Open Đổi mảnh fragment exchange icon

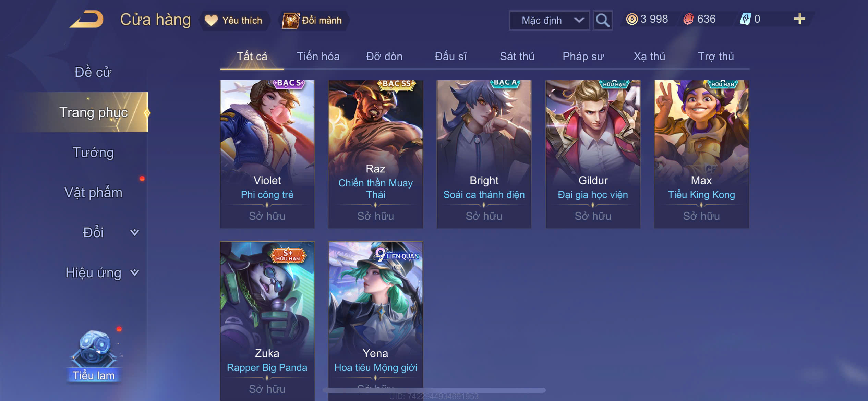(291, 21)
